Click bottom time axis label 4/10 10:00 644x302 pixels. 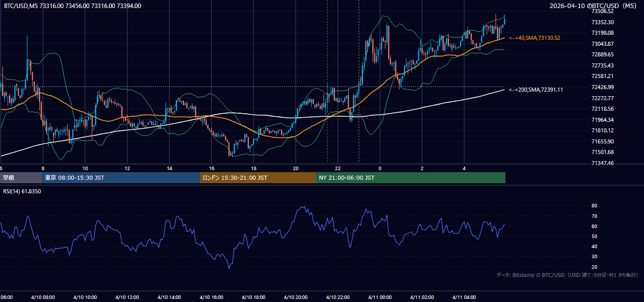coord(85,297)
